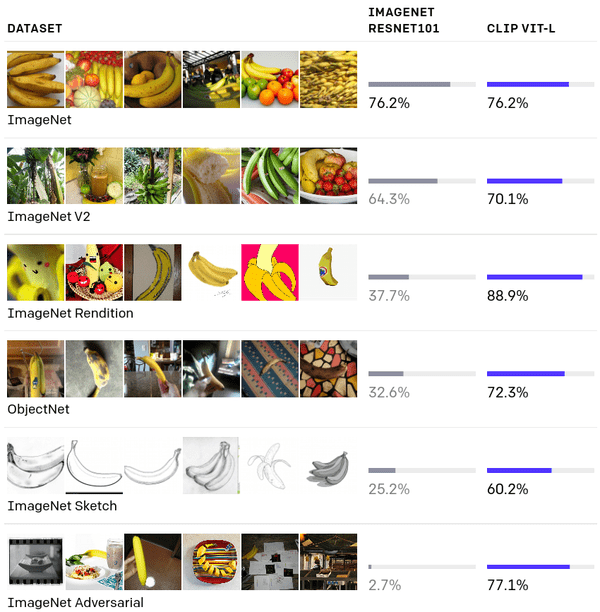This screenshot has height=612, width=600.
Task: Click the yellow plush banana face thumbnail
Action: (35, 272)
